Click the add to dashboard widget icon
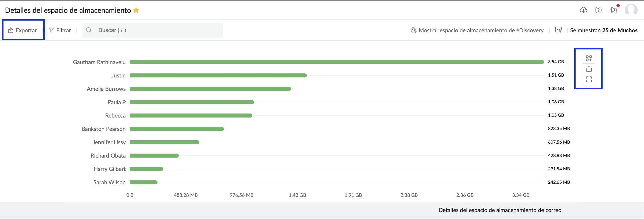Screen dimensions: 644x219 (589, 58)
